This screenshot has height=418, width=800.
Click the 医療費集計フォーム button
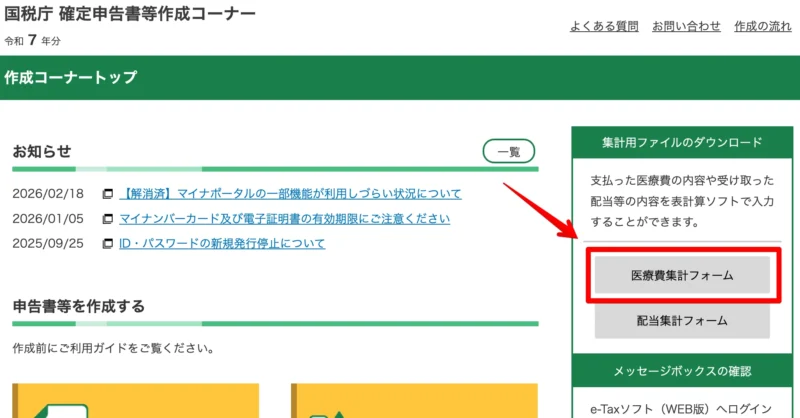682,275
